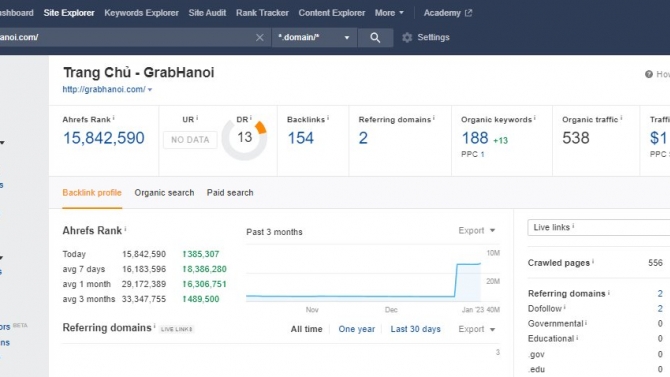This screenshot has width=670, height=377.
Task: Open the Referring domains Export dropdown
Action: click(x=476, y=329)
